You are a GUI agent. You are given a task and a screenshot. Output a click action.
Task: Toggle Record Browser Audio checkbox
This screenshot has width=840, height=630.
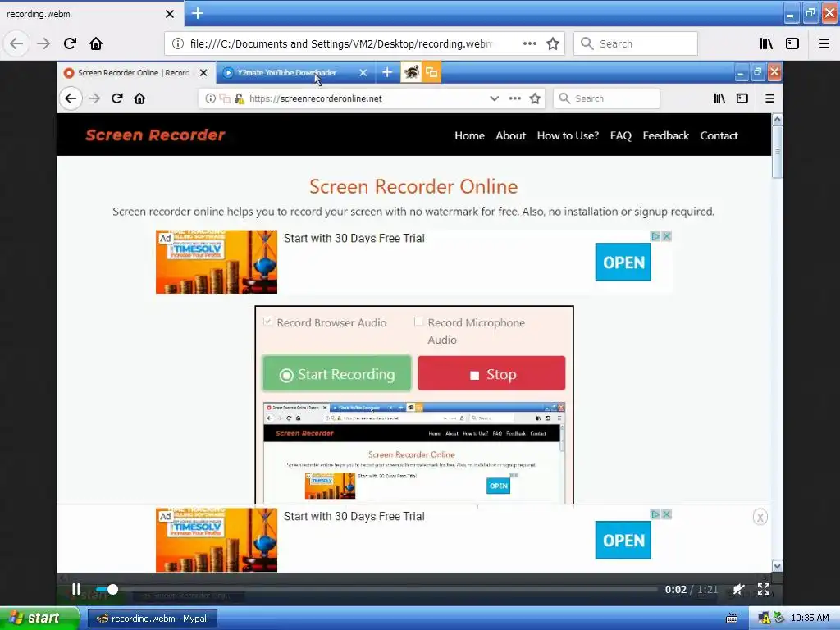point(268,322)
